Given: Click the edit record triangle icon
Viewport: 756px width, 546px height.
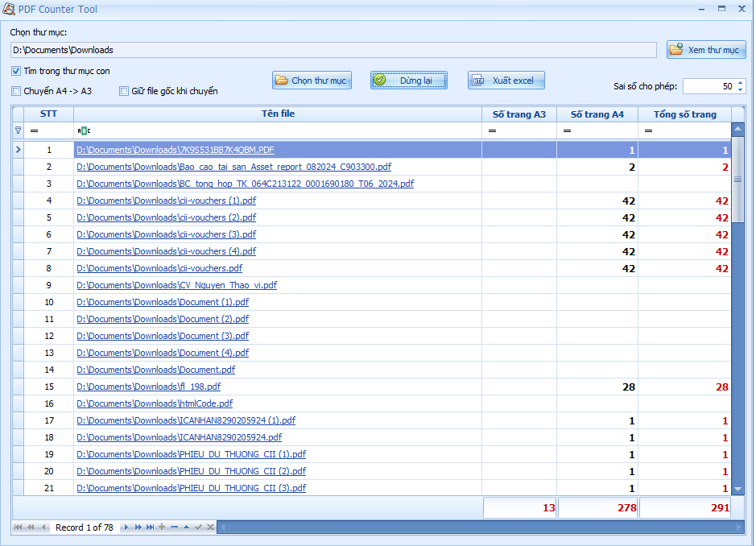Looking at the screenshot, I should 186,527.
